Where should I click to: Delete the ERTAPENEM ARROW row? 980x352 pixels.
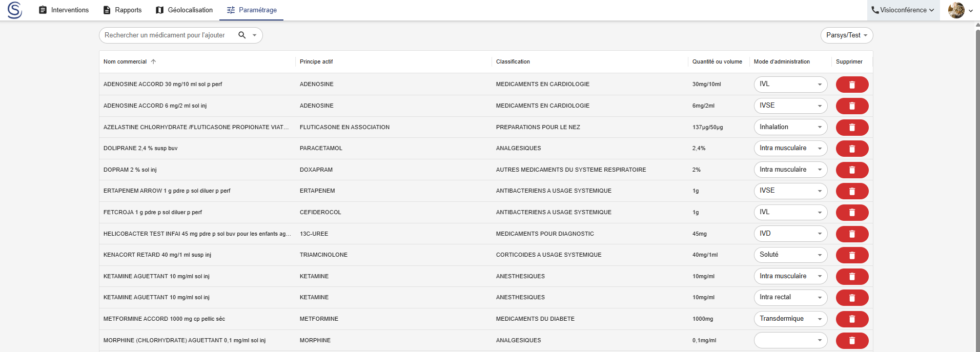(852, 191)
